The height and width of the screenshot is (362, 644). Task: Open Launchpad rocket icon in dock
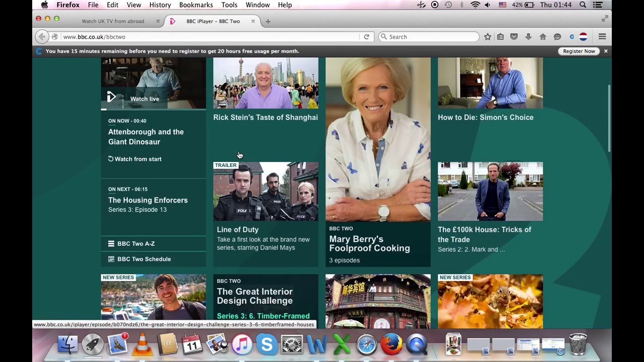(93, 345)
